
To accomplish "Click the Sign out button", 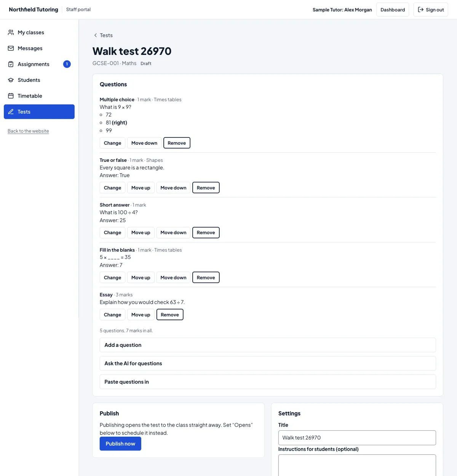I will pyautogui.click(x=431, y=10).
